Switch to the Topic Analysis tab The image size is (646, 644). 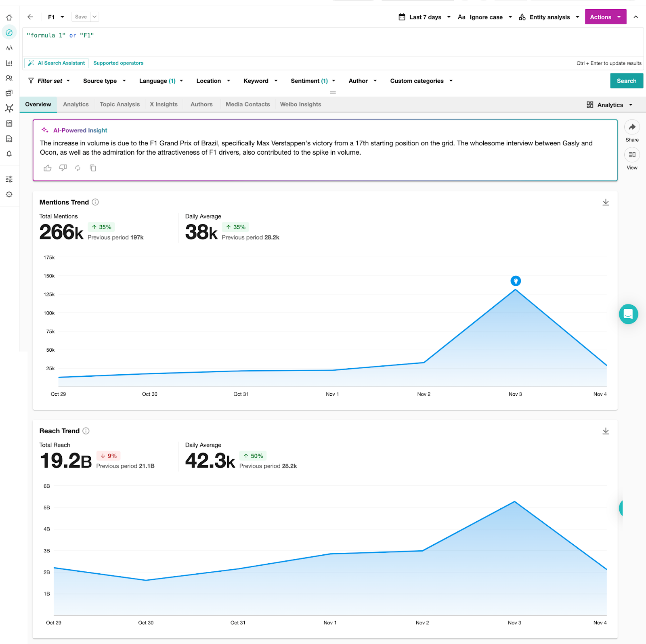point(120,104)
